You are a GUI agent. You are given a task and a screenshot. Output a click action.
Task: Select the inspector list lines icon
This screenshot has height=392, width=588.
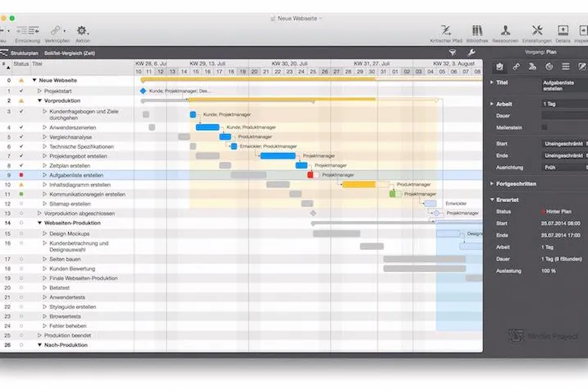(x=566, y=67)
